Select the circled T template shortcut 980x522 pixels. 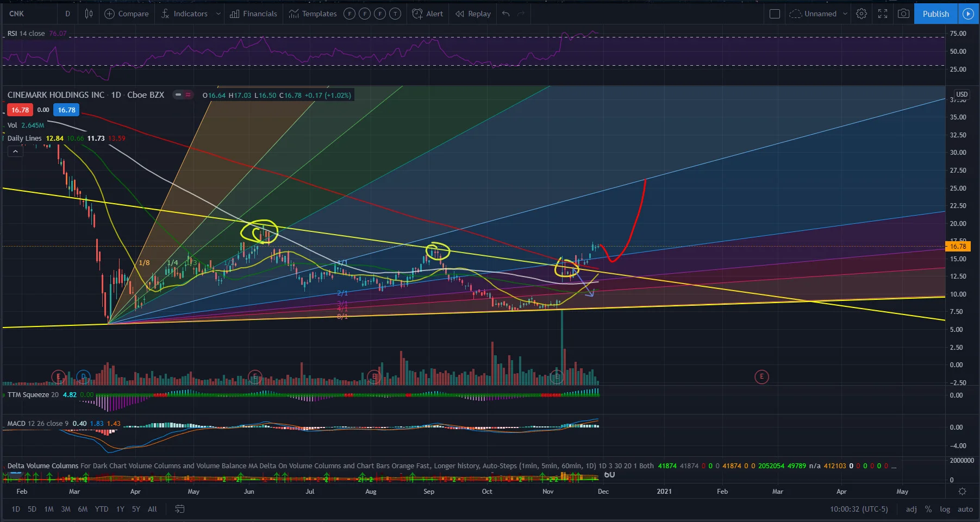click(x=395, y=14)
